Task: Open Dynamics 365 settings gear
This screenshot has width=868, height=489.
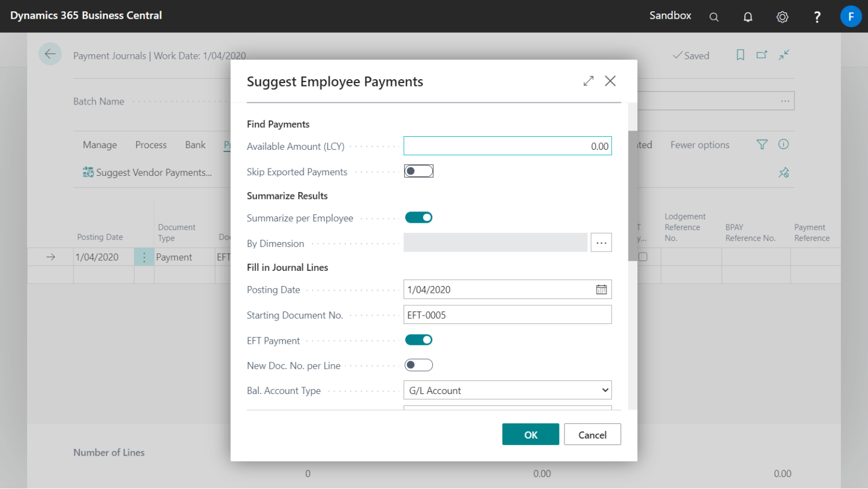Action: (x=782, y=16)
